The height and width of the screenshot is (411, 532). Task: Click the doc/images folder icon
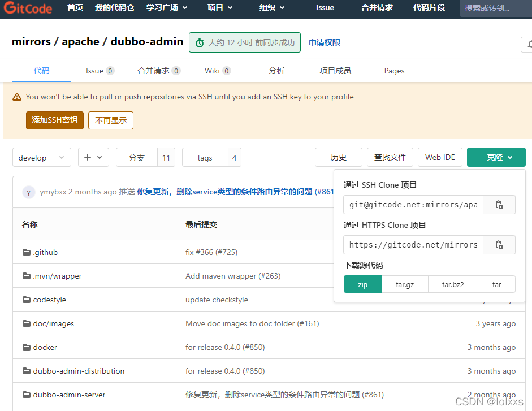[x=27, y=323]
